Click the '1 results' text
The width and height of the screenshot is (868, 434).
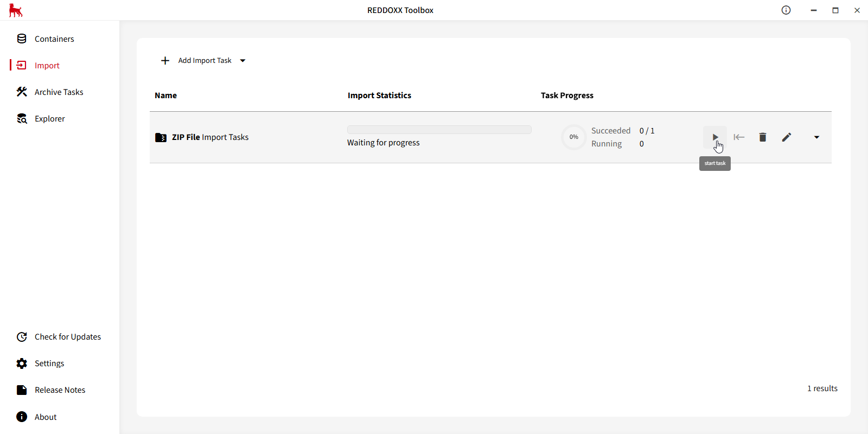(822, 388)
